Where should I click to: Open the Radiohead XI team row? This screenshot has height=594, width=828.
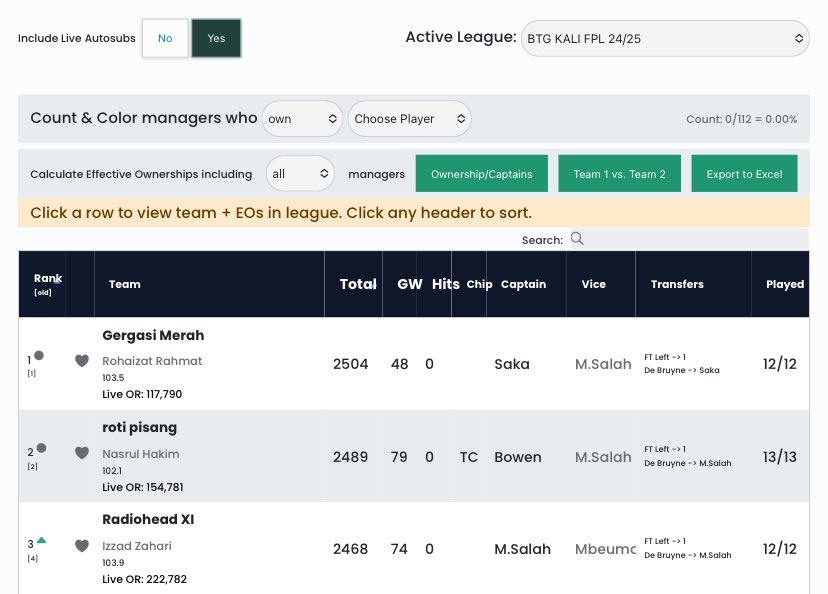(413, 548)
